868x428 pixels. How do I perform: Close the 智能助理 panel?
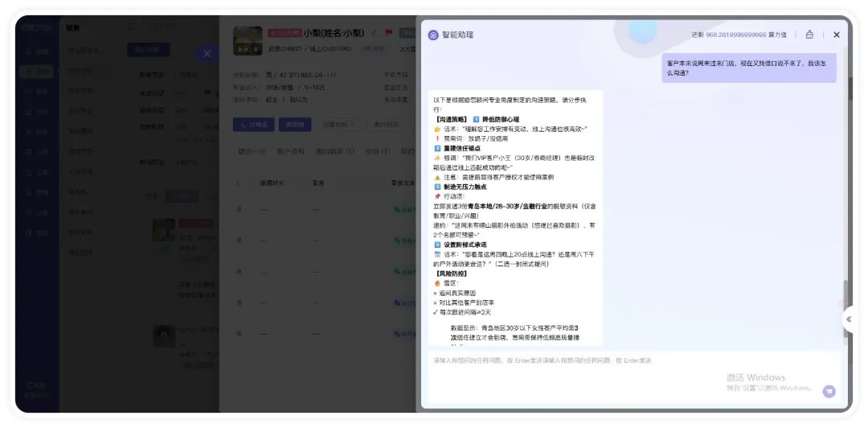pos(837,35)
